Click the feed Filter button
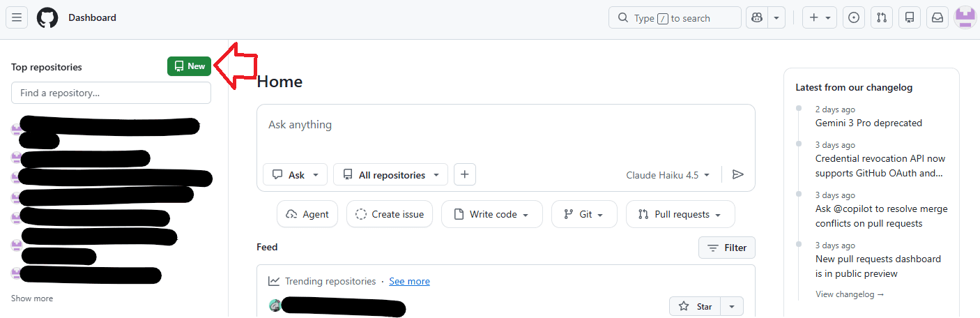The image size is (980, 318). point(726,248)
